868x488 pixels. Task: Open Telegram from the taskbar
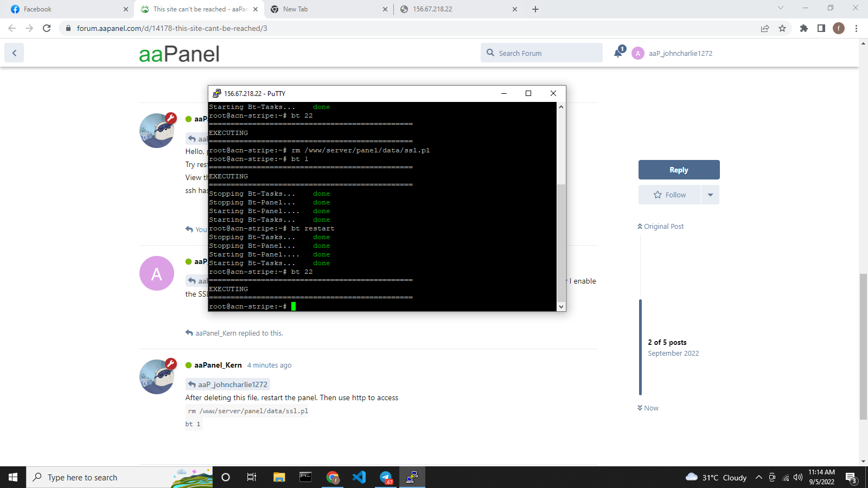click(x=385, y=477)
